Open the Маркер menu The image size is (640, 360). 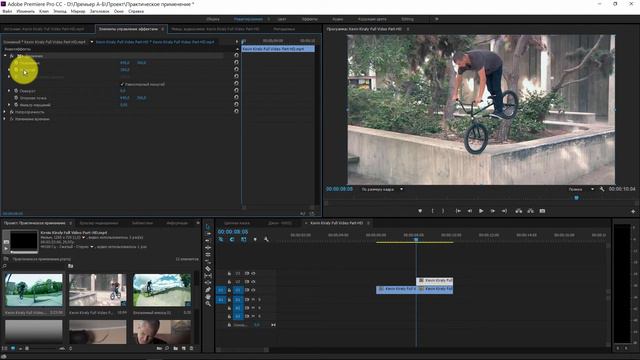click(78, 11)
